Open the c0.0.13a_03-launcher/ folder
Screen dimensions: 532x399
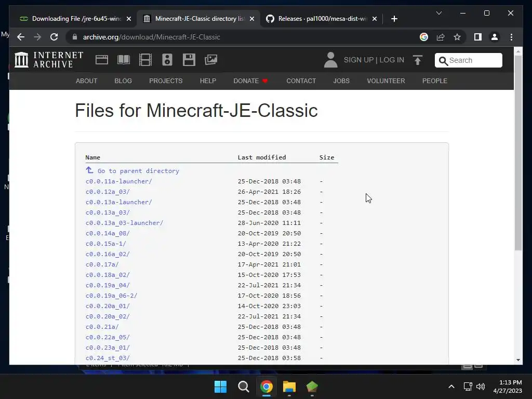(124, 223)
